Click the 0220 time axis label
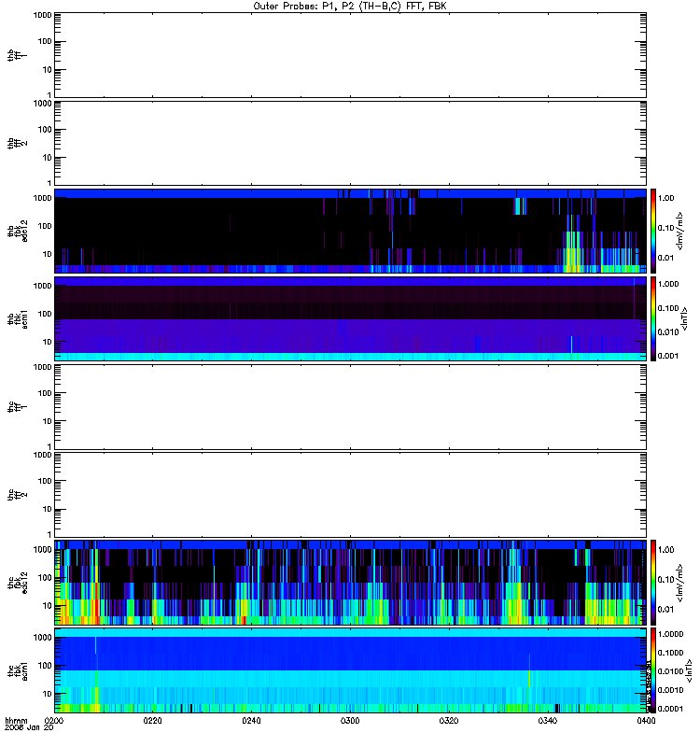This screenshot has width=700, height=747. (152, 720)
